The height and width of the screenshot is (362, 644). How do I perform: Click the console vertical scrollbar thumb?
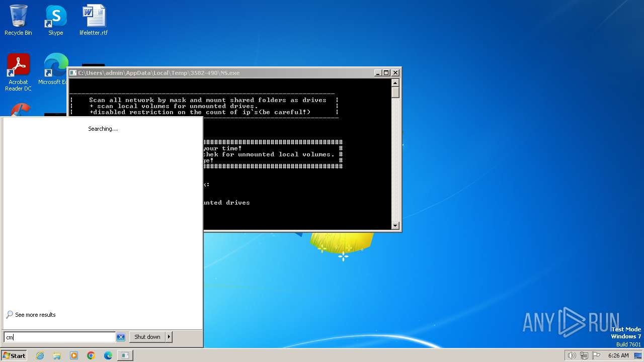click(x=395, y=93)
